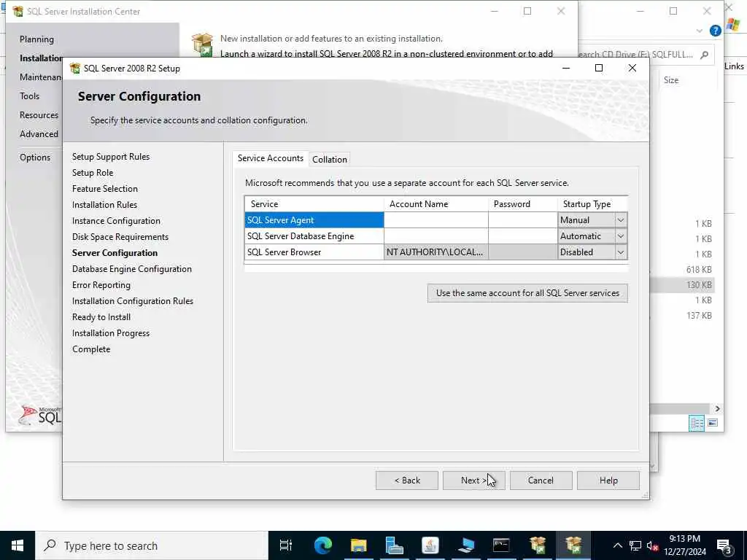Click Feature Selection step
Viewport: 747px width, 560px height.
point(105,189)
